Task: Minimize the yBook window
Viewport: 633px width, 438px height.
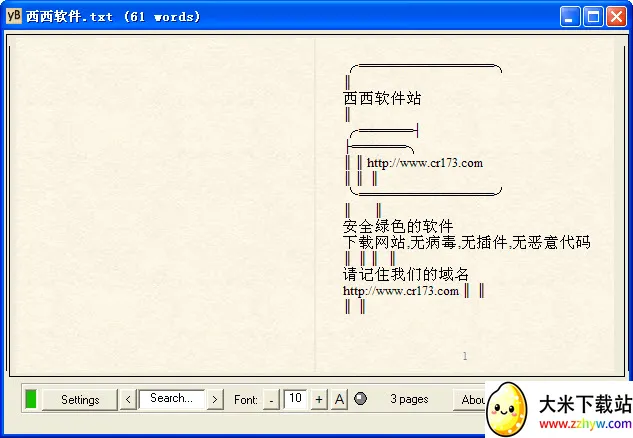Action: [570, 17]
